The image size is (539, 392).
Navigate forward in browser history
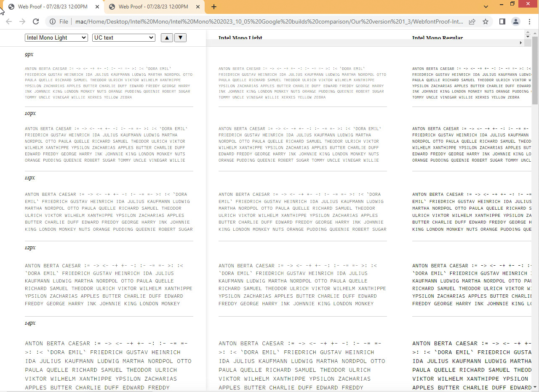click(x=22, y=21)
